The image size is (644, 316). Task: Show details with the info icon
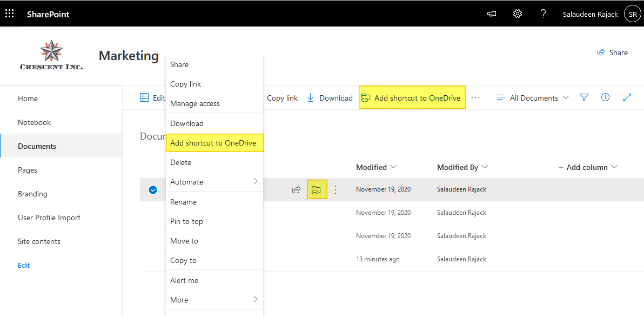[605, 97]
